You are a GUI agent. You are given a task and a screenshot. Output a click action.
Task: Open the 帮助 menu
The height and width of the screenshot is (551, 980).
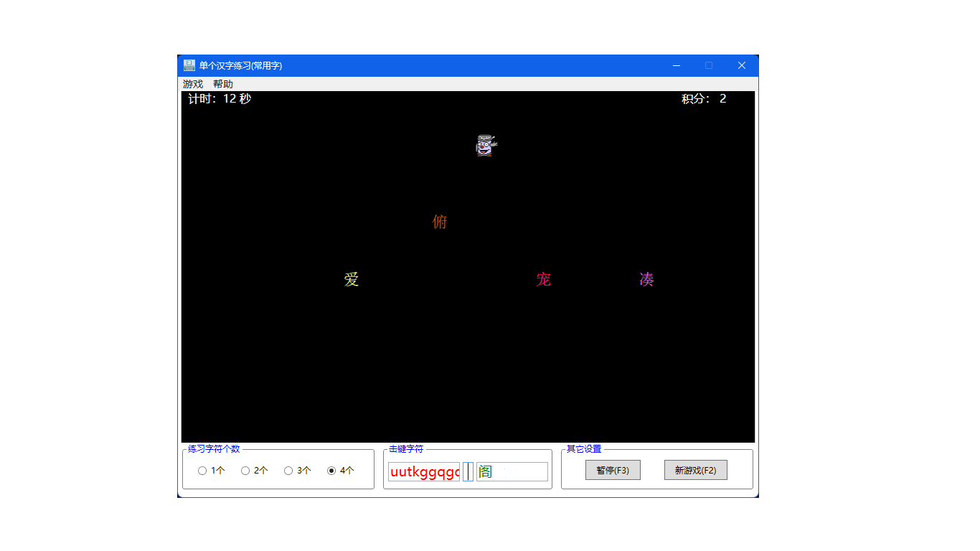[x=223, y=84]
